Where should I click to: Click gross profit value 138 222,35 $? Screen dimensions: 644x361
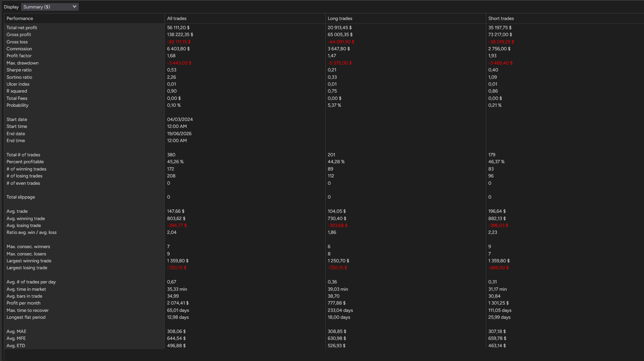coord(180,35)
